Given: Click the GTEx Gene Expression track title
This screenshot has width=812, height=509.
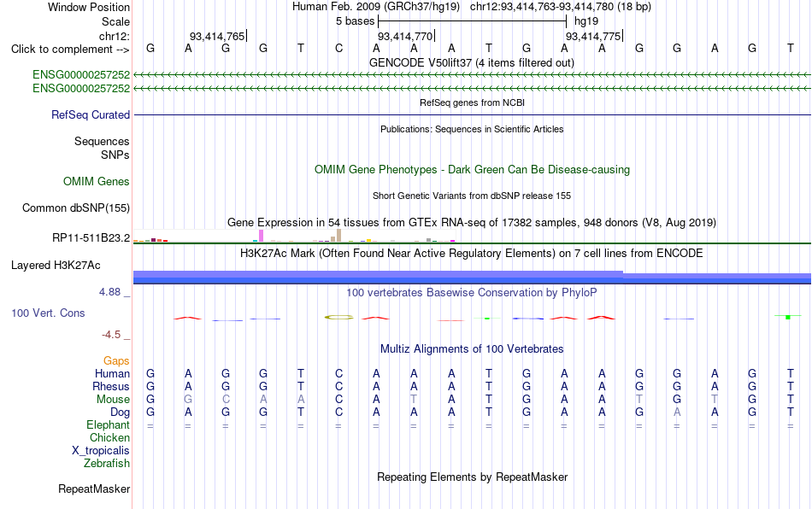Looking at the screenshot, I should click(472, 222).
